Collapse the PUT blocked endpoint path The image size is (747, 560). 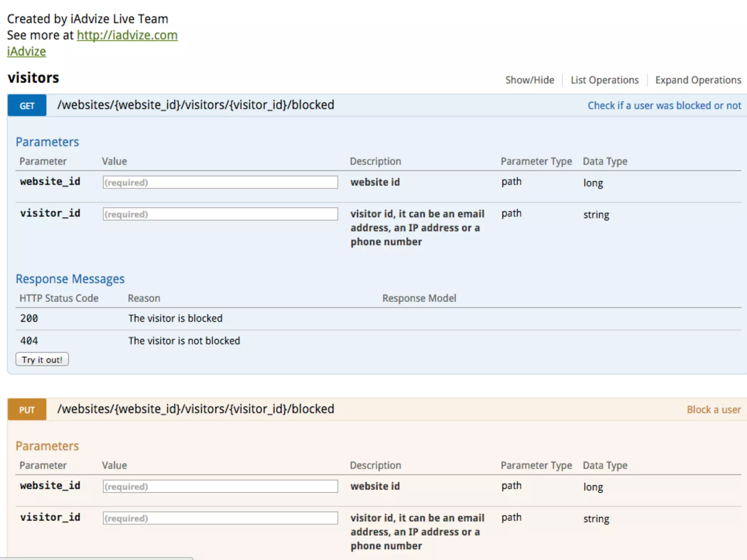click(x=196, y=409)
